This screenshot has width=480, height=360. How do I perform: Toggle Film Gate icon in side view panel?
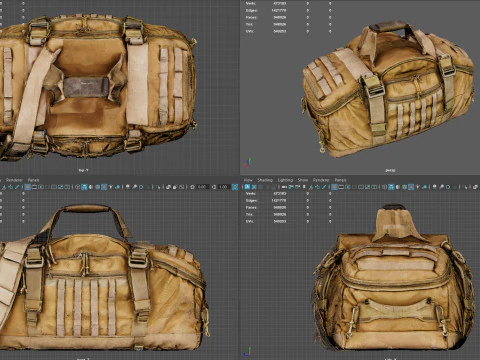pyautogui.click(x=341, y=187)
